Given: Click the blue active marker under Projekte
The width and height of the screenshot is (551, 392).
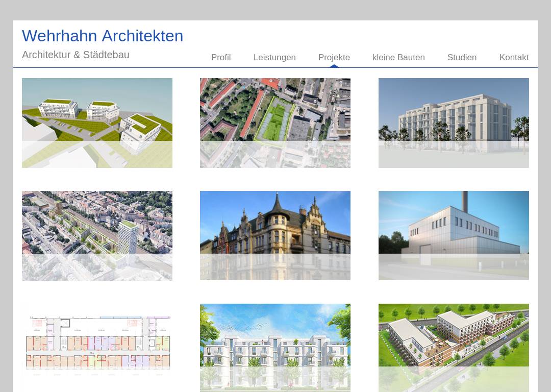Looking at the screenshot, I should [334, 66].
